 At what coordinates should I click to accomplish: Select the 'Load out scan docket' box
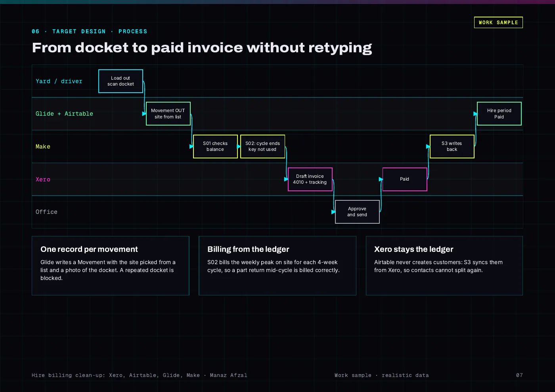click(x=121, y=81)
